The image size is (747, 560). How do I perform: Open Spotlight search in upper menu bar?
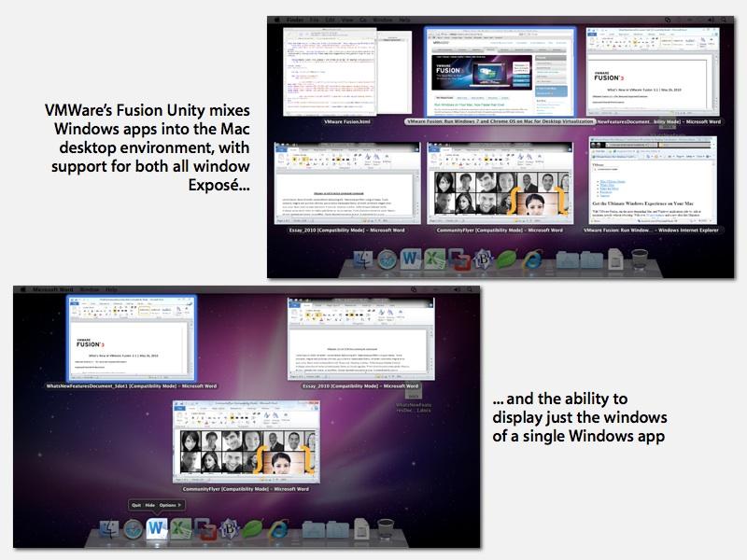tap(725, 20)
